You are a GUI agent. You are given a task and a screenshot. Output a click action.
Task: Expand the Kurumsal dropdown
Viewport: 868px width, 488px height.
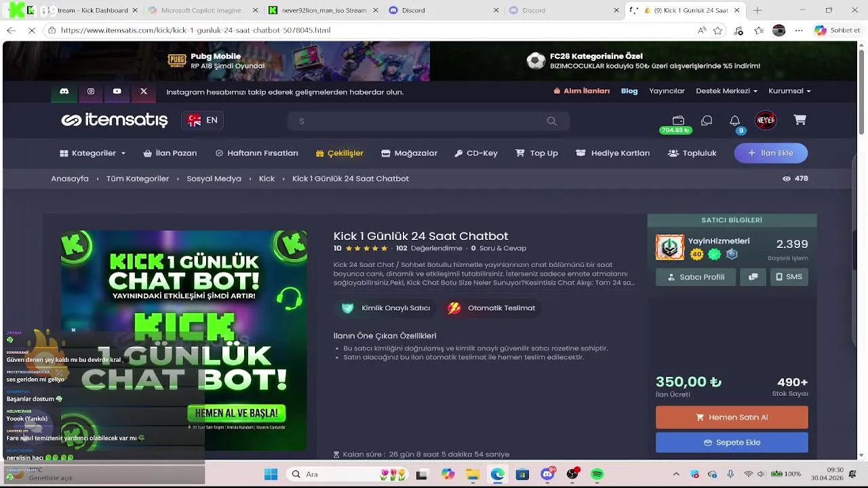coord(789,91)
